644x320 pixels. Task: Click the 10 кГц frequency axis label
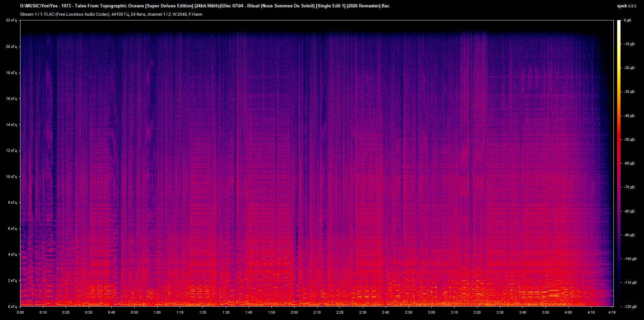click(x=11, y=177)
